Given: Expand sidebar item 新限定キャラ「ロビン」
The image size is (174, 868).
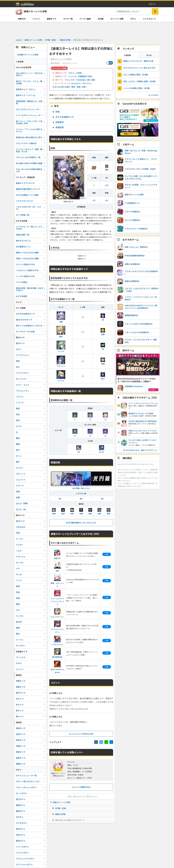Looking at the screenshot, I should [x=30, y=89].
